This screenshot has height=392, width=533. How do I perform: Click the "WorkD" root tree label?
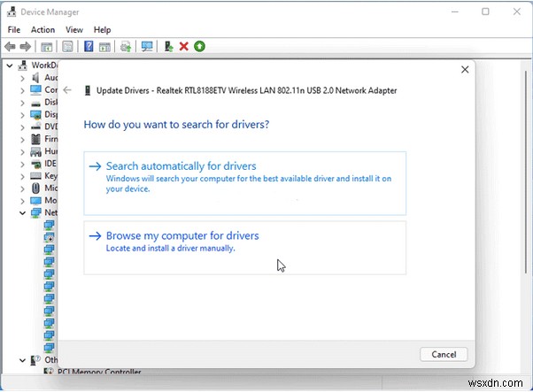[44, 65]
